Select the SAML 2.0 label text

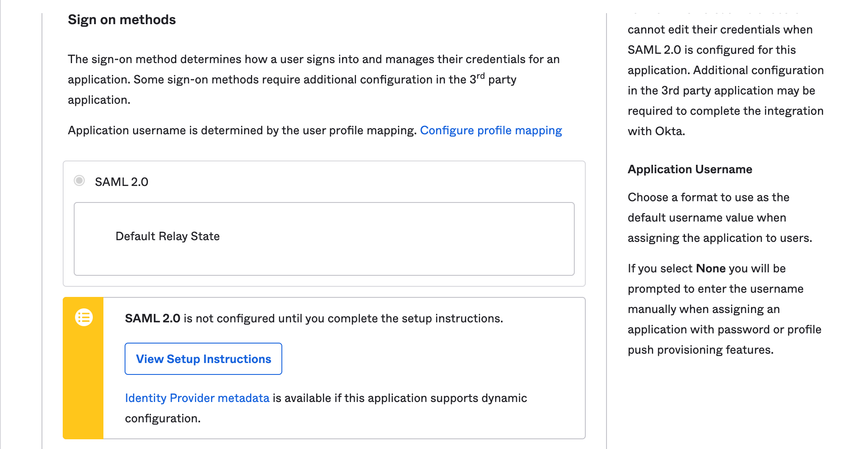point(122,181)
